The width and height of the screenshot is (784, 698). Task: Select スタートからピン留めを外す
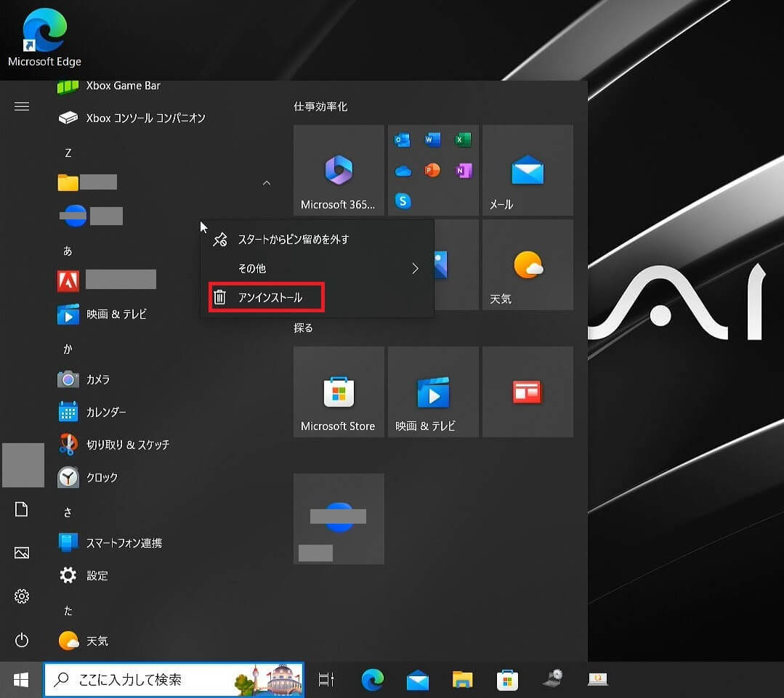pos(317,240)
